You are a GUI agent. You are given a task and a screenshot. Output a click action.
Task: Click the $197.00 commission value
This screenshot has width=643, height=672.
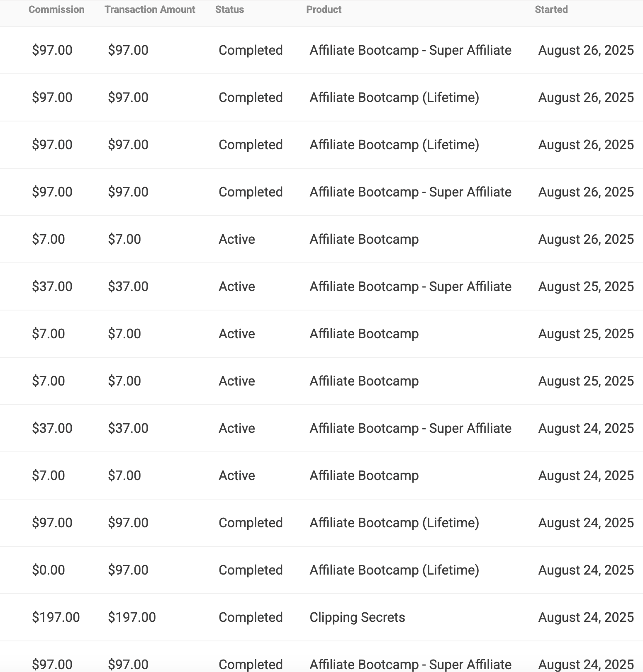pos(56,617)
